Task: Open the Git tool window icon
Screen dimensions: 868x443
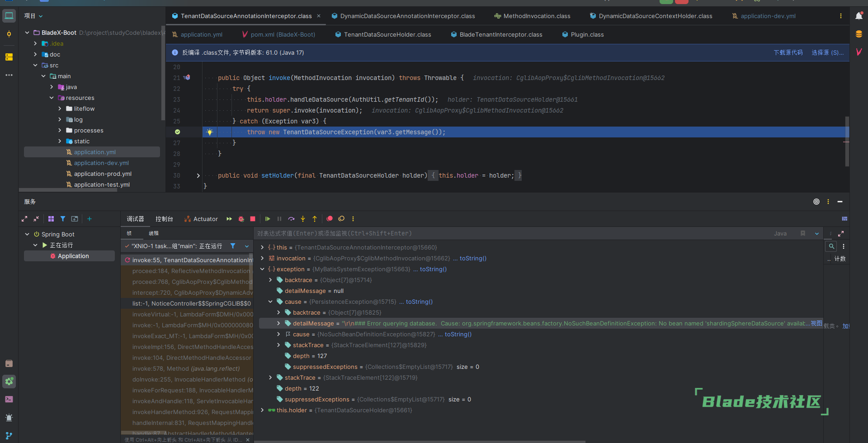Action: (9, 436)
